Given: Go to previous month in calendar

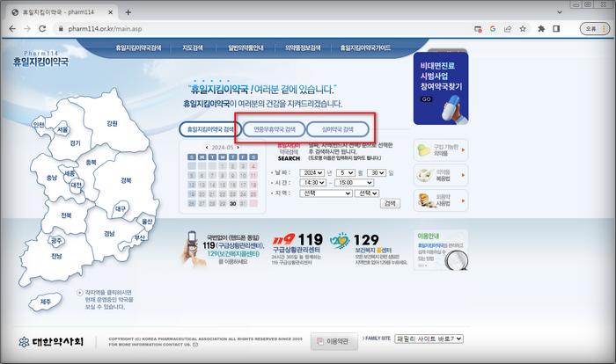Looking at the screenshot, I should pos(207,147).
